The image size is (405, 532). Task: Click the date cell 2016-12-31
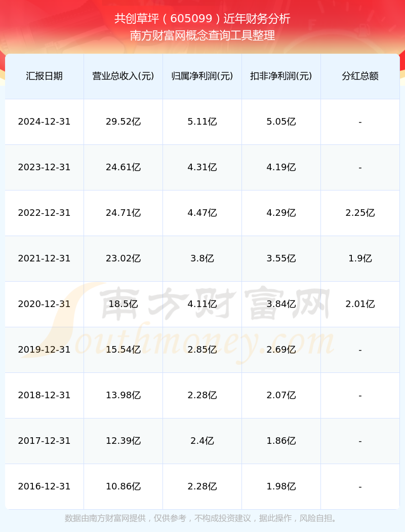pos(45,486)
